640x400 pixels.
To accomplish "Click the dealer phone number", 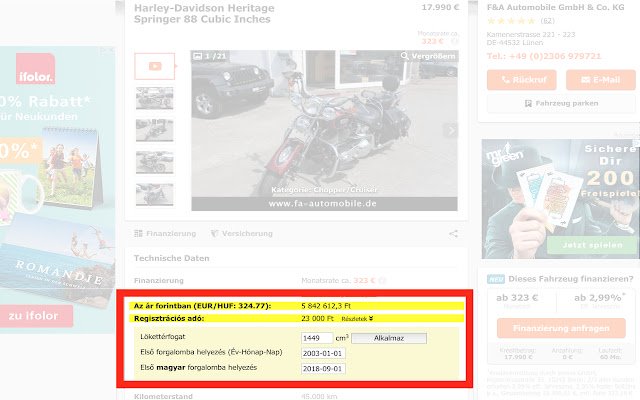I will [x=544, y=56].
